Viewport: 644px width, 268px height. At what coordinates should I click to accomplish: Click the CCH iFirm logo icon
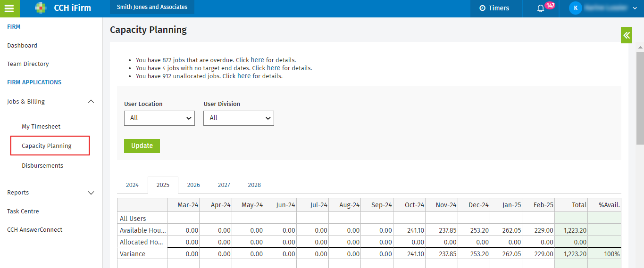(x=41, y=8)
